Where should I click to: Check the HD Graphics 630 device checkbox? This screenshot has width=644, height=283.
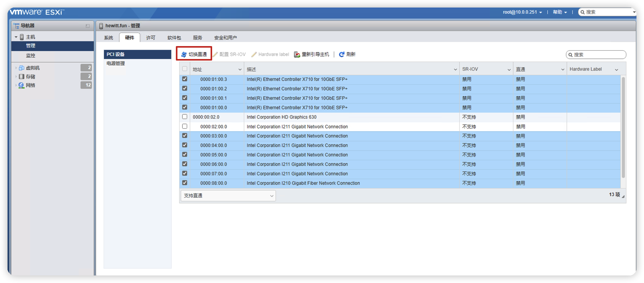pyautogui.click(x=185, y=117)
